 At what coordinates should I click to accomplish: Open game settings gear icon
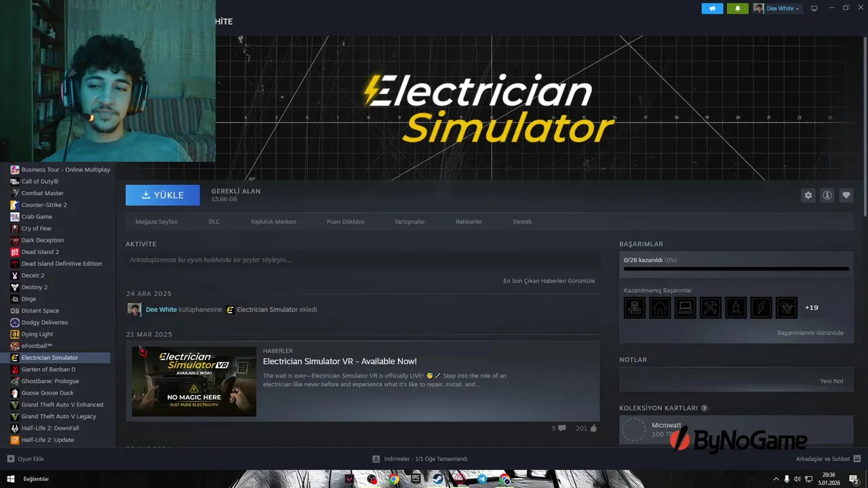click(808, 195)
